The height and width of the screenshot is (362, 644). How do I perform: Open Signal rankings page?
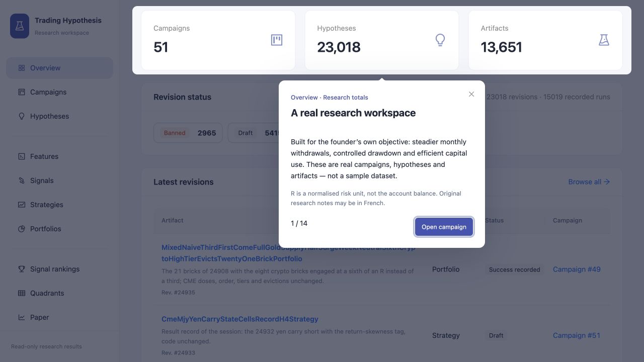tap(59, 269)
